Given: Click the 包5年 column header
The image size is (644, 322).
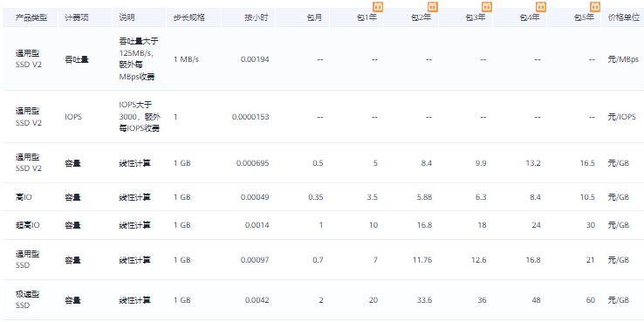Looking at the screenshot, I should tap(584, 17).
